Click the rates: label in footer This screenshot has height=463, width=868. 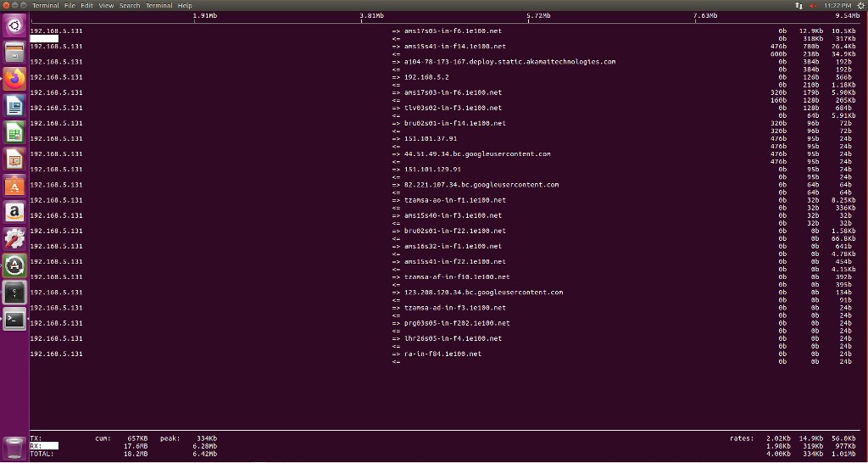tap(742, 438)
